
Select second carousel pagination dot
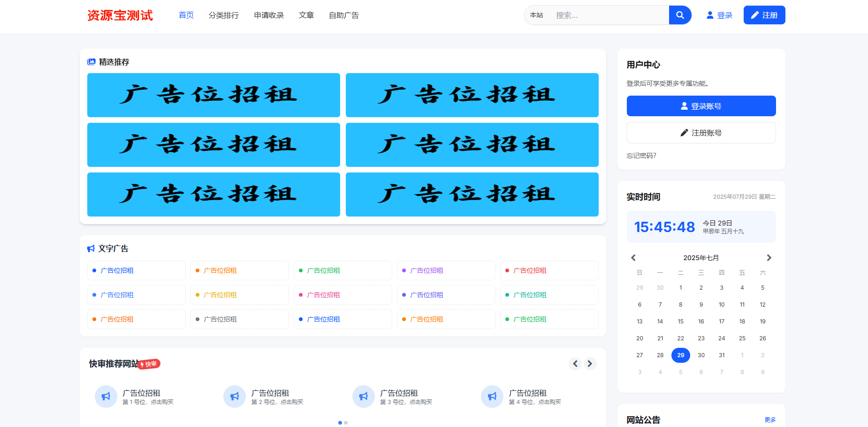pos(346,423)
